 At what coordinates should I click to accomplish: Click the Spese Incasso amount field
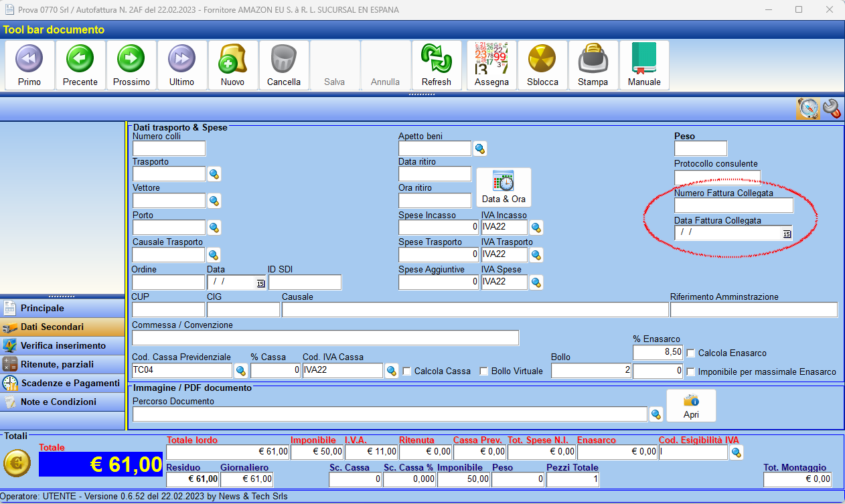pyautogui.click(x=439, y=228)
